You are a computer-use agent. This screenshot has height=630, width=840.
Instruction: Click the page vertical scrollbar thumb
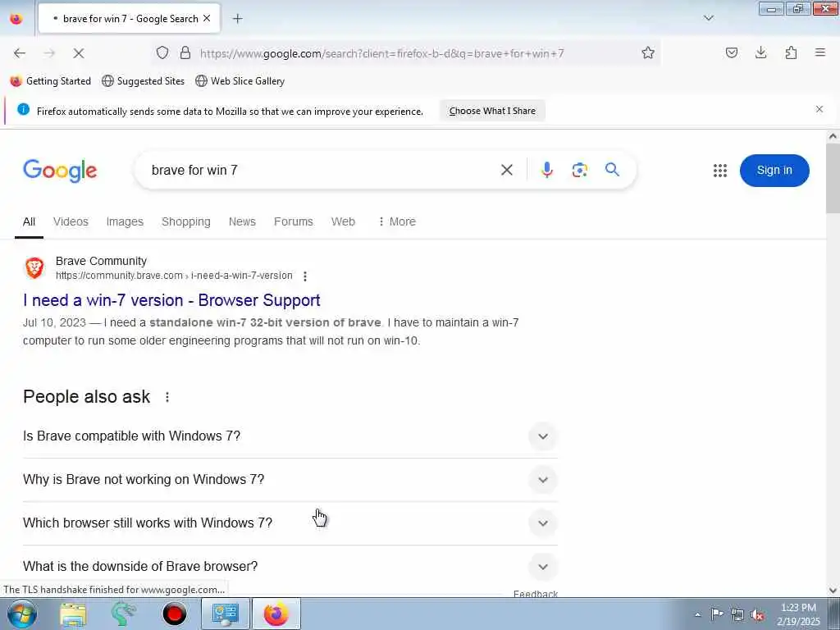pyautogui.click(x=833, y=180)
